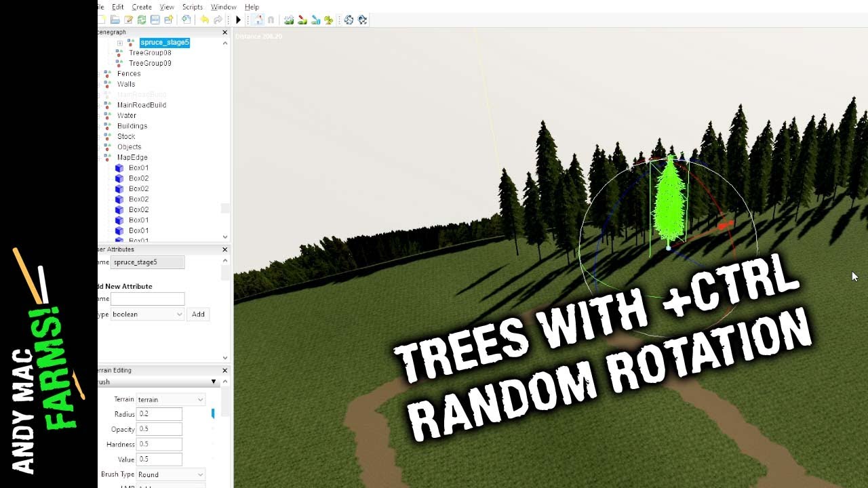Toggle the magnet snapping icon

(x=271, y=20)
